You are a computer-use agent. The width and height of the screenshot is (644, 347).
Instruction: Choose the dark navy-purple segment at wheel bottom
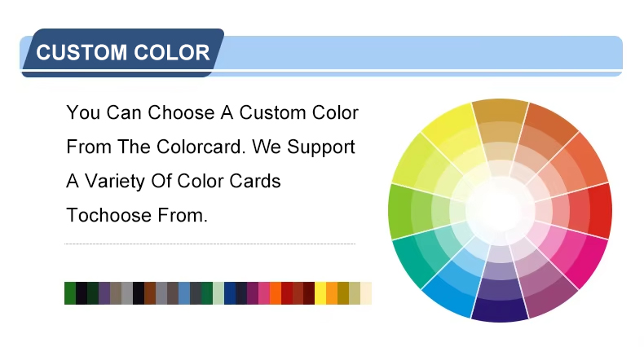[x=499, y=308]
